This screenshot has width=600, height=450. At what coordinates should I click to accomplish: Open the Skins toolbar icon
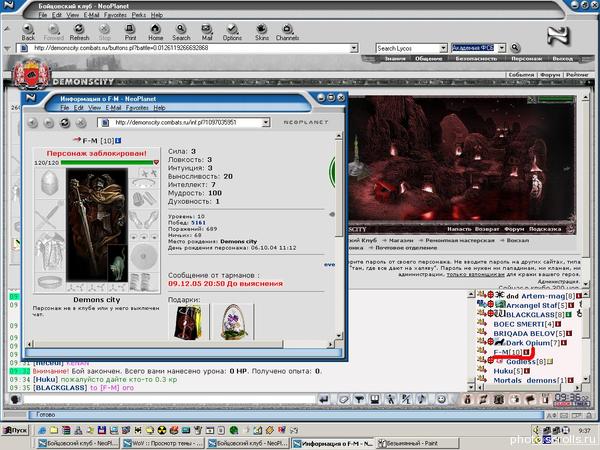pyautogui.click(x=262, y=32)
